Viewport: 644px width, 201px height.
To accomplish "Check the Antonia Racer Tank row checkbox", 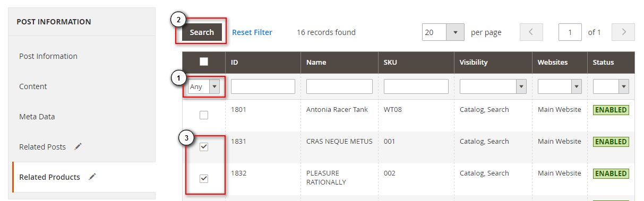I will tap(204, 115).
